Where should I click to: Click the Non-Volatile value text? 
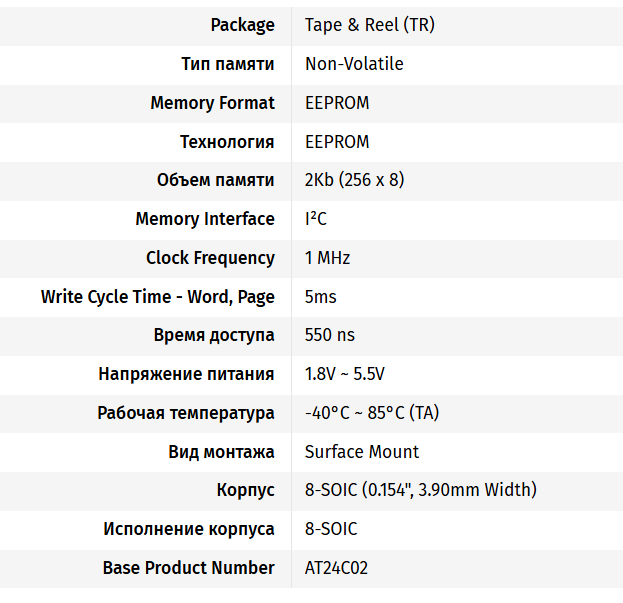pos(354,64)
